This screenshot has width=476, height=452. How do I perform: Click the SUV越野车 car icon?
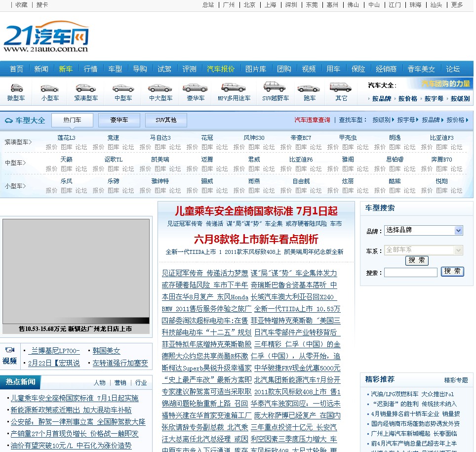point(275,86)
